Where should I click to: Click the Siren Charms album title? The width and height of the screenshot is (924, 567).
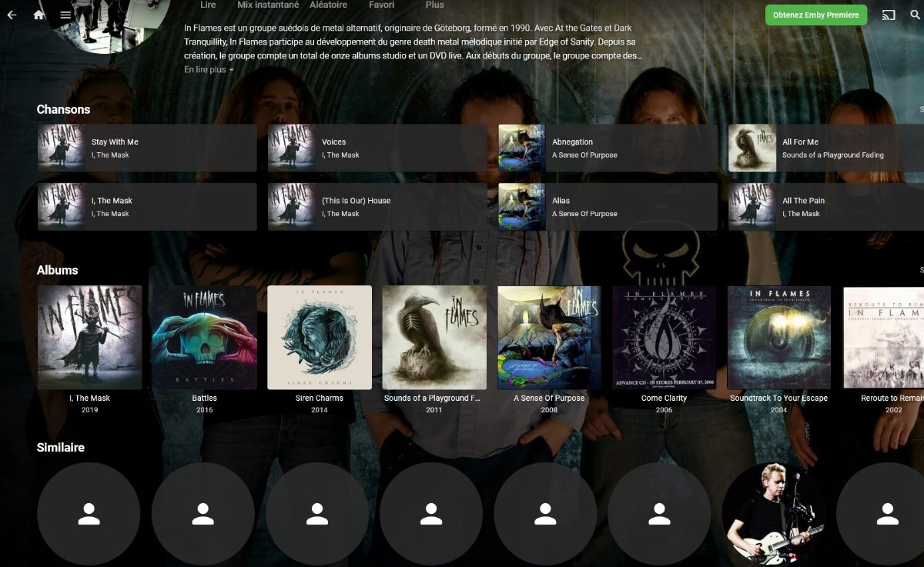tap(320, 398)
